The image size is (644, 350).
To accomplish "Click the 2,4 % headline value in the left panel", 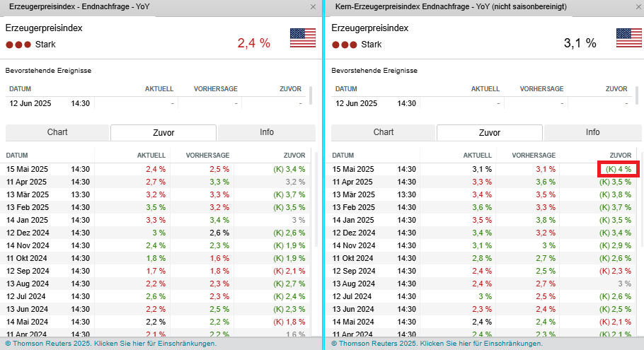I will coord(254,43).
